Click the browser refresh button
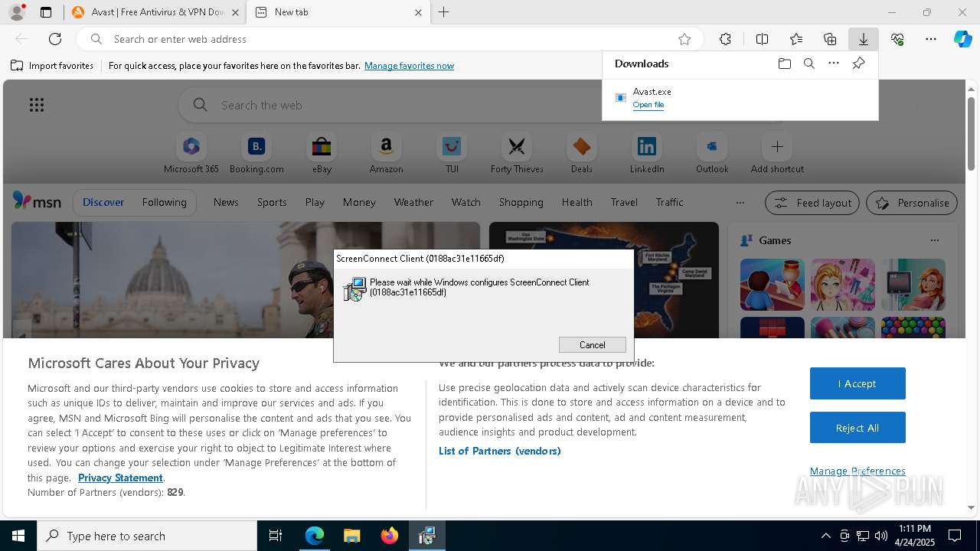Viewport: 980px width, 551px height. 55,39
